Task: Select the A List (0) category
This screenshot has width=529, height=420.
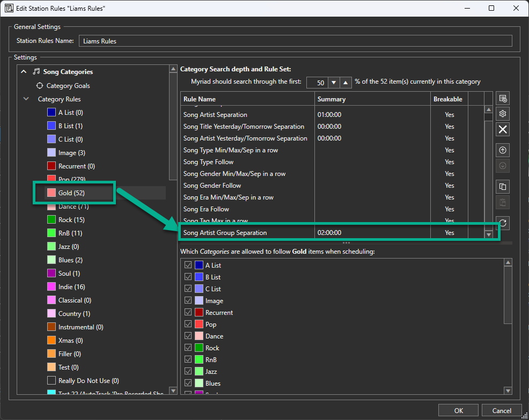Action: [70, 112]
